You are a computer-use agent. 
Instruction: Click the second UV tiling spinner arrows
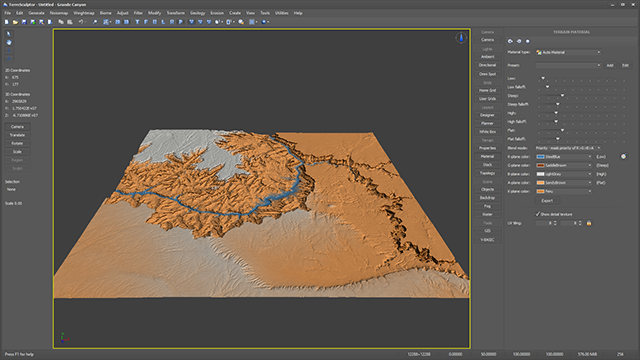coord(580,223)
